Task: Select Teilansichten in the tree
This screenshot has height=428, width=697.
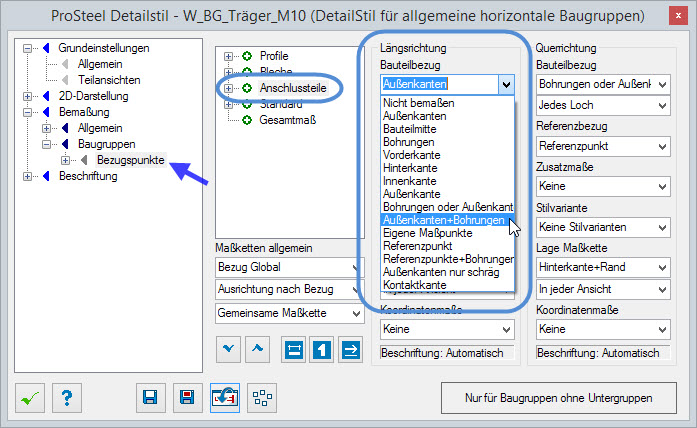Action: click(109, 80)
